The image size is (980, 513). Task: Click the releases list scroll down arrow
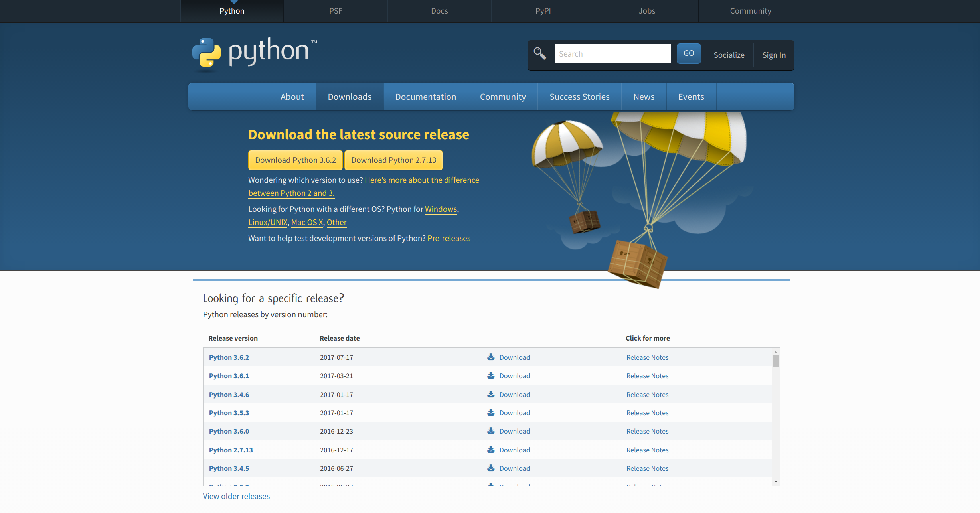coord(776,481)
